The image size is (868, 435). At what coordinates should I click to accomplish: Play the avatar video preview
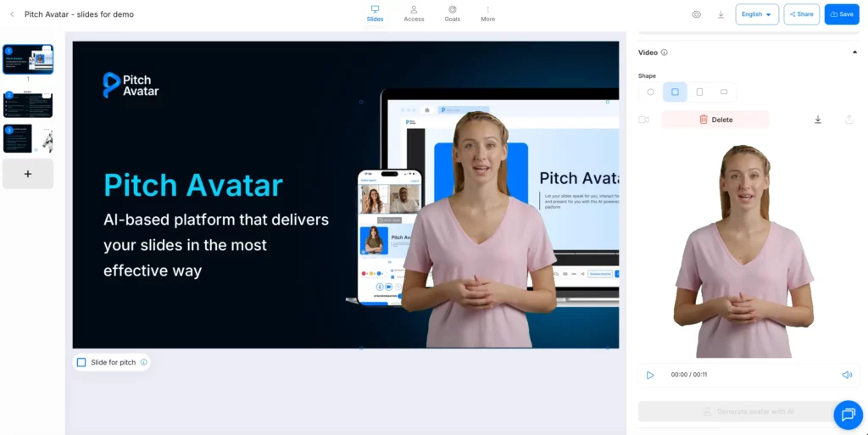650,375
